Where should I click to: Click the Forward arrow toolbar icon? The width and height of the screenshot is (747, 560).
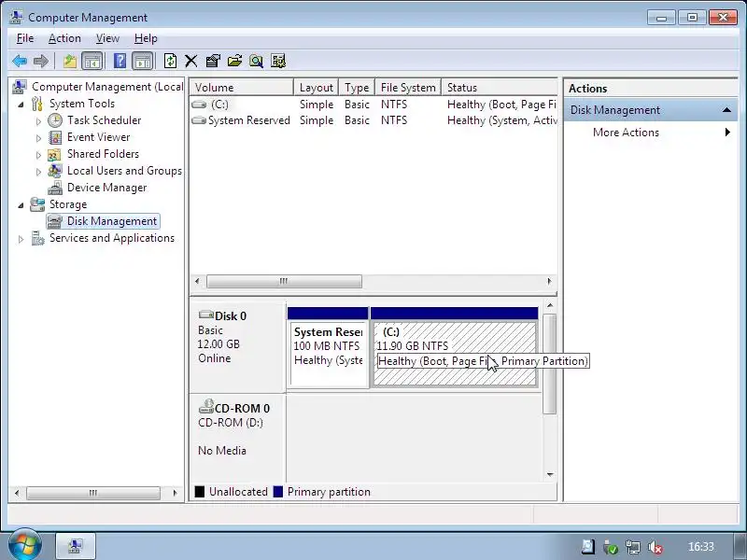(41, 61)
